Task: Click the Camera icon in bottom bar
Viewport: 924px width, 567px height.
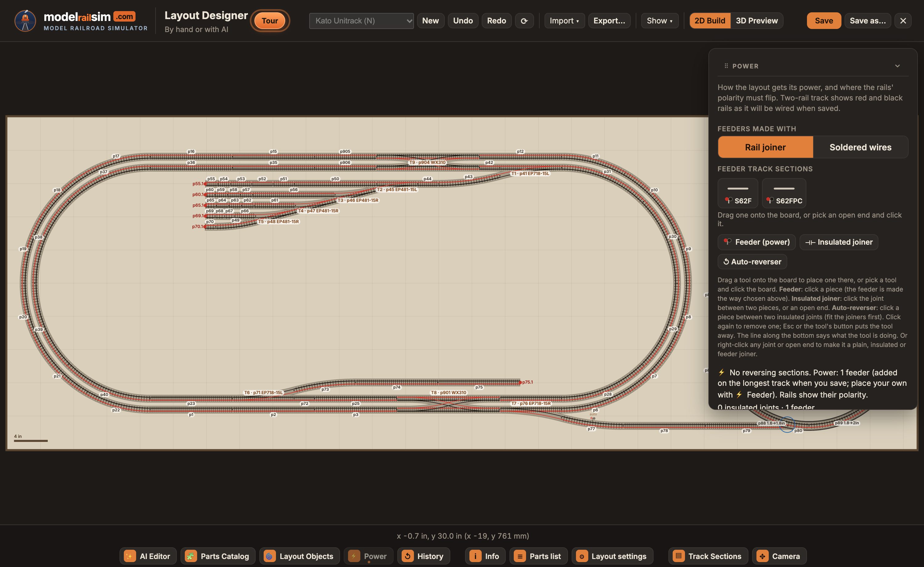Action: [762, 556]
